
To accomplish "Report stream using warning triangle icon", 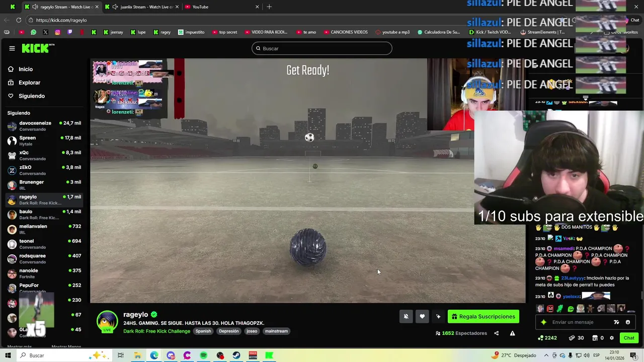I will [512, 333].
